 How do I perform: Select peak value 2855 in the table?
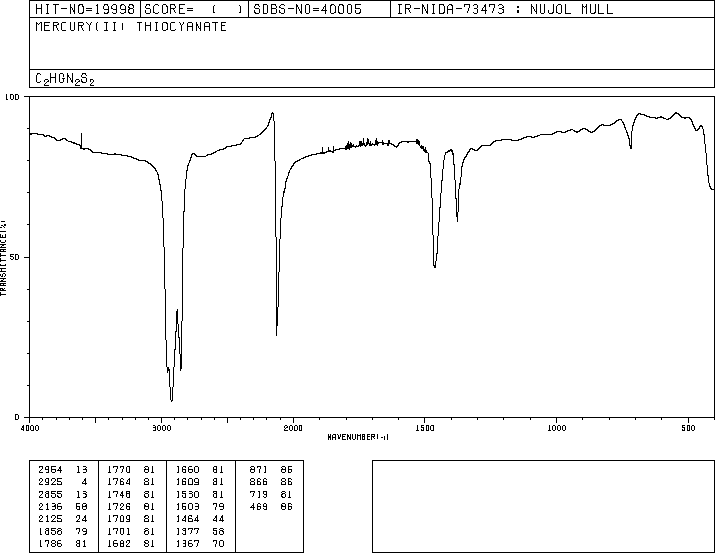pyautogui.click(x=50, y=494)
